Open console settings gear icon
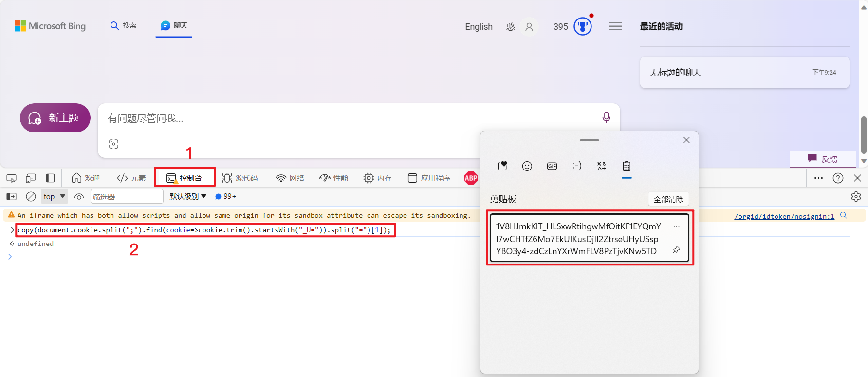This screenshot has width=868, height=377. [856, 197]
